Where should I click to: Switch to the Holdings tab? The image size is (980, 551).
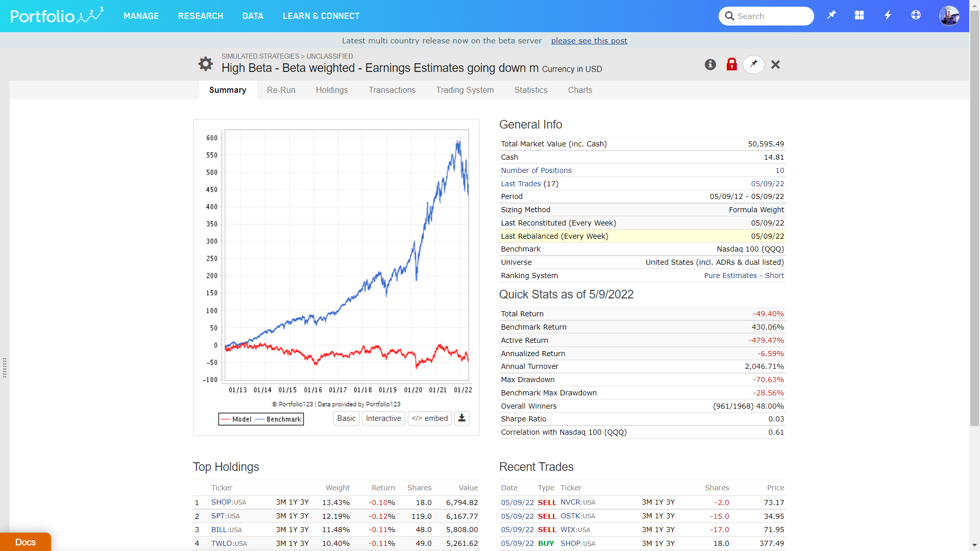point(332,90)
